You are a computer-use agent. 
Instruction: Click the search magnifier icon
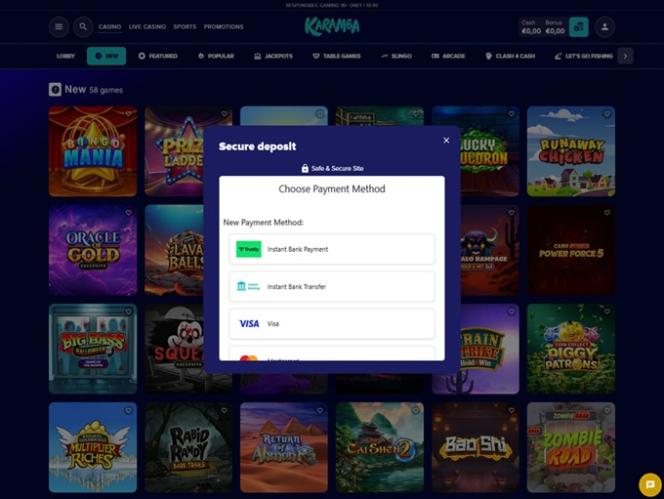click(83, 27)
